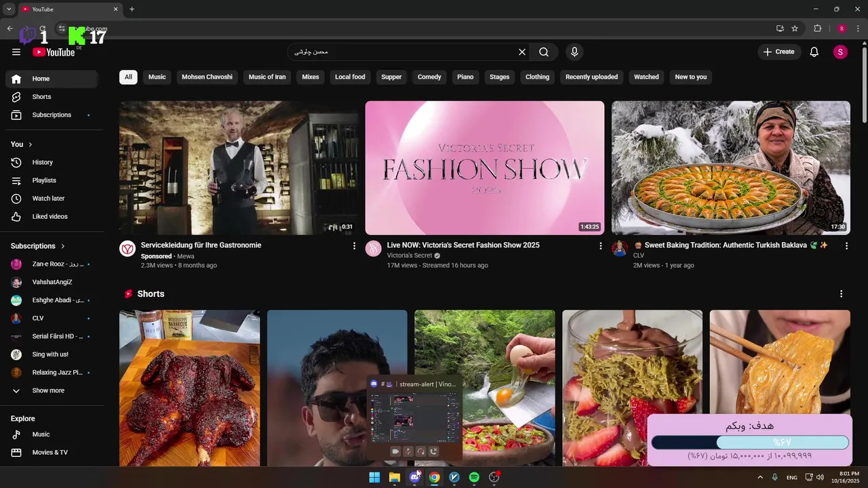Go to Home in the sidebar
The width and height of the screenshot is (868, 488).
(52, 79)
